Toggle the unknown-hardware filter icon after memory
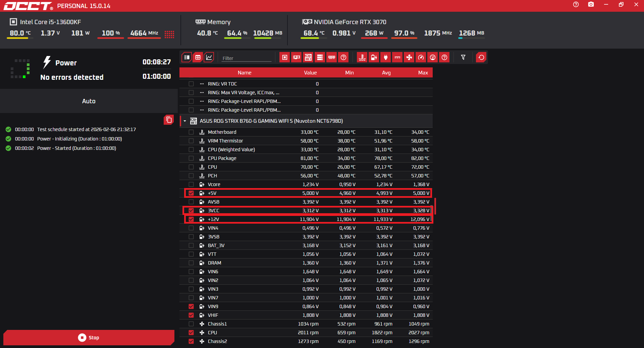The width and height of the screenshot is (644, 348). coord(343,57)
